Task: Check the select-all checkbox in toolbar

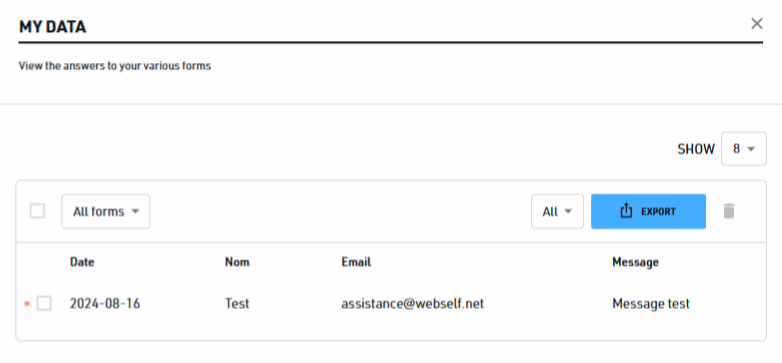Action: click(x=37, y=211)
